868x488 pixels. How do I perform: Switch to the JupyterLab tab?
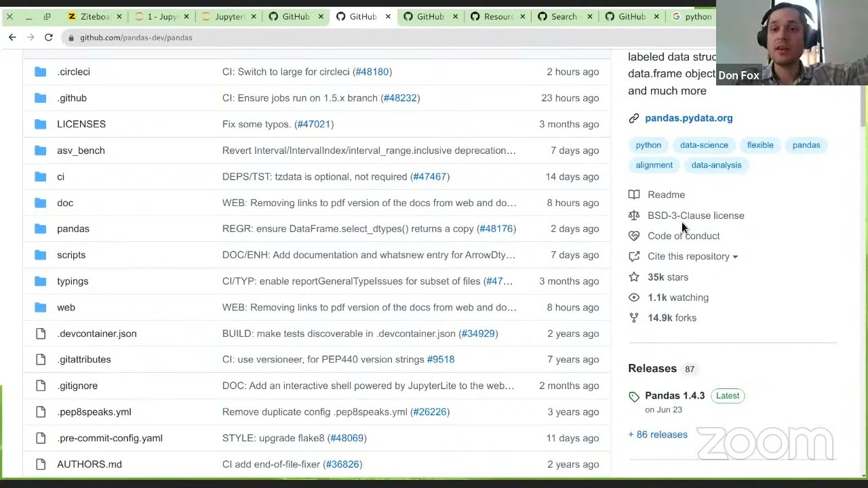click(229, 16)
